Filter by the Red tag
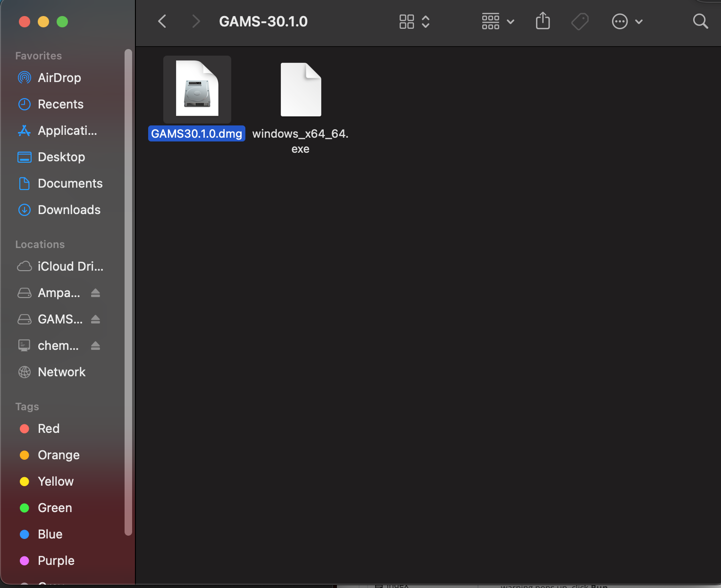The image size is (721, 588). [49, 429]
